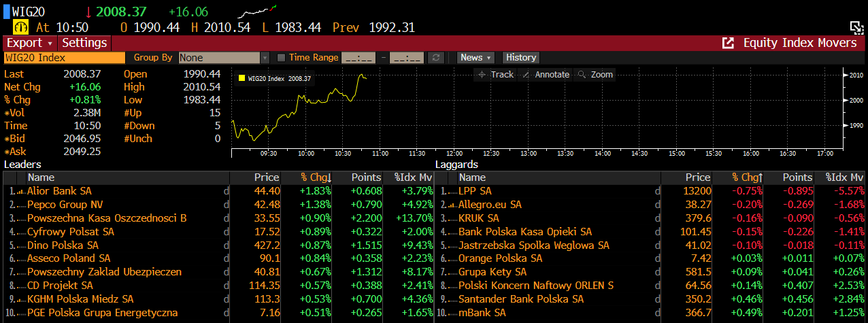Open the News dropdown
The width and height of the screenshot is (868, 323).
pyautogui.click(x=475, y=58)
